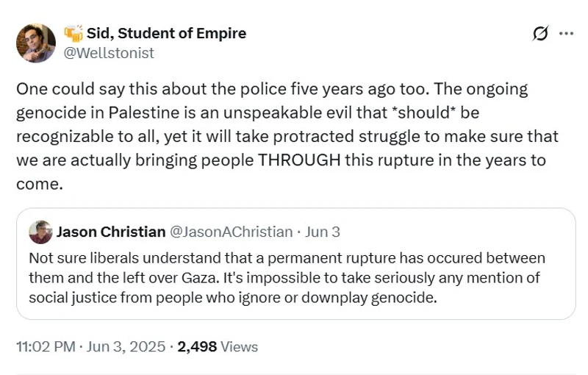Open the "Sid, Student of Empire" profile name
Viewport: 588px width, 375px height.
pyautogui.click(x=166, y=33)
